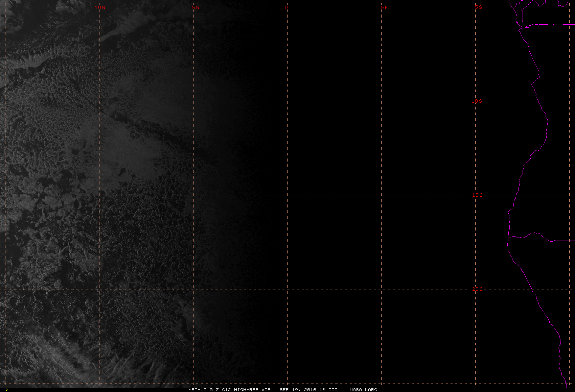Click the MET-10 0.7 C12 HIGH-RES VIS caption

(229, 390)
